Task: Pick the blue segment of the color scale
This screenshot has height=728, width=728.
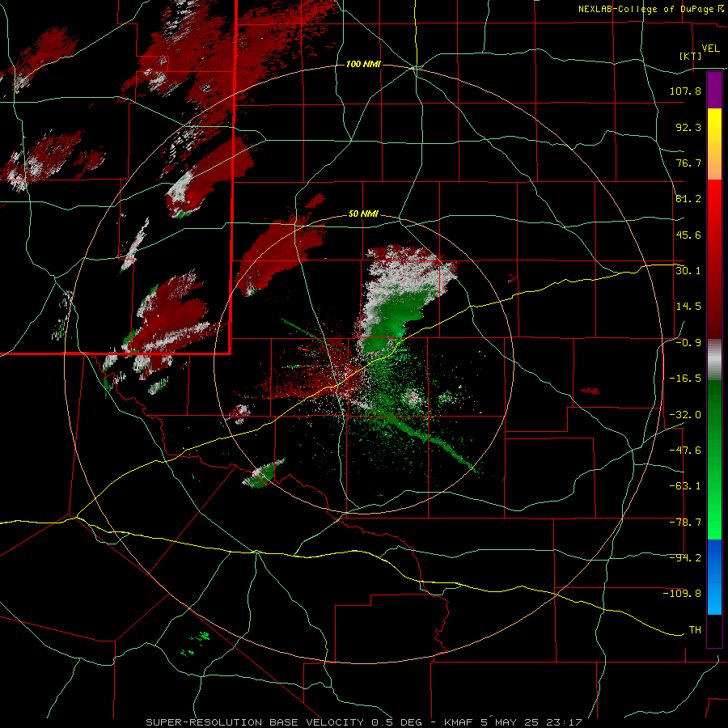Action: point(714,577)
